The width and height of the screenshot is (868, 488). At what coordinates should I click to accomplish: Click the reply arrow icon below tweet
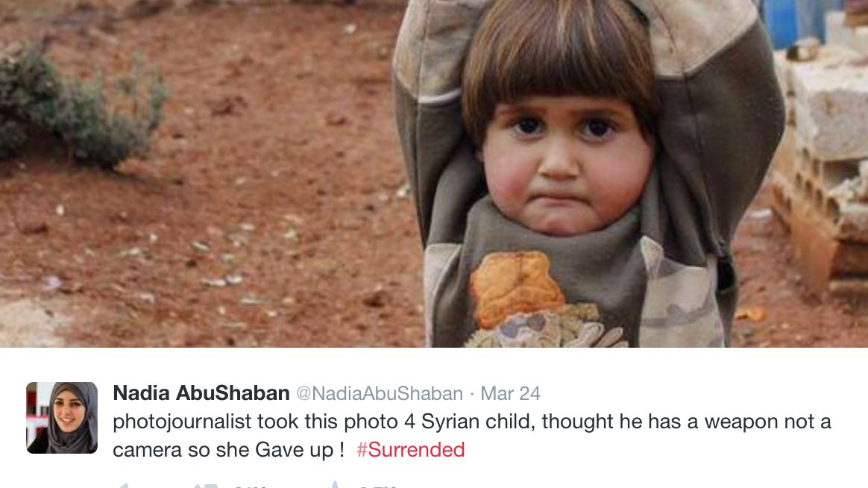(123, 485)
